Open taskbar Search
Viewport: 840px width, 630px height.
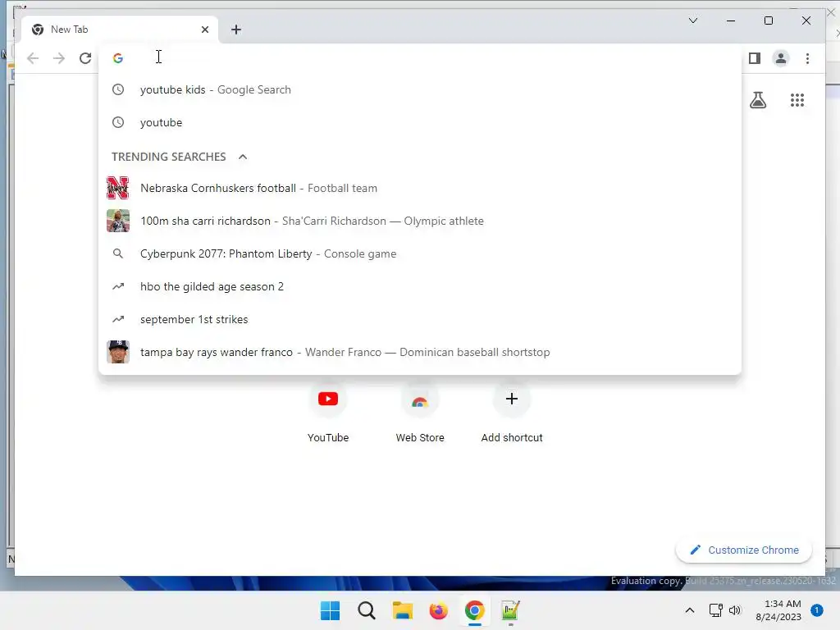367,610
